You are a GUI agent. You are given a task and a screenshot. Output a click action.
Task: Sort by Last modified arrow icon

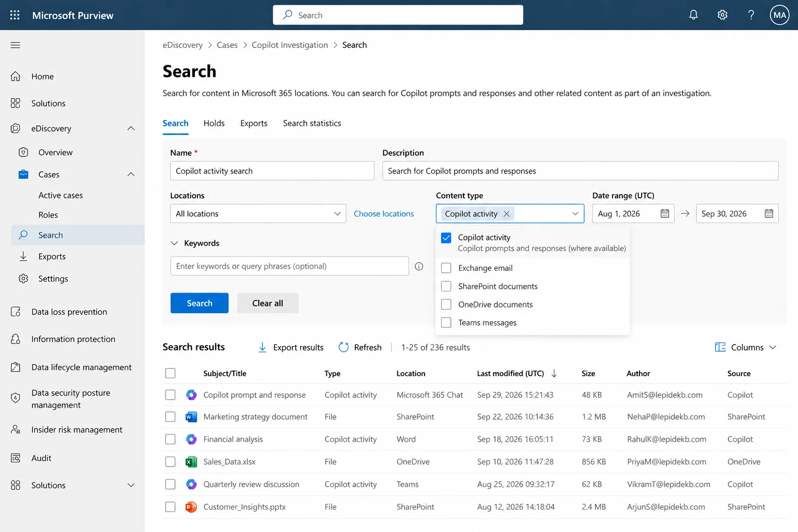[x=554, y=374]
